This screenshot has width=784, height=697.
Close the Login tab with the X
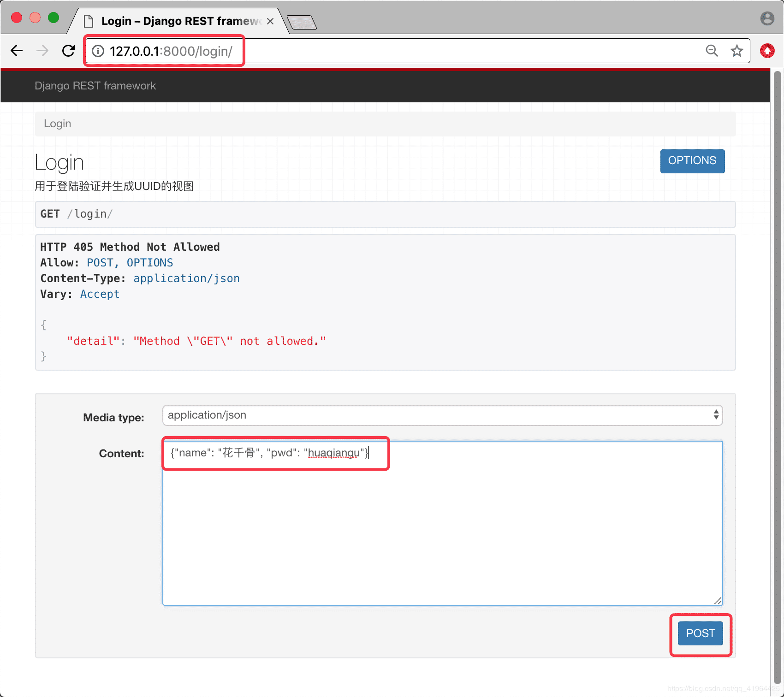tap(270, 21)
